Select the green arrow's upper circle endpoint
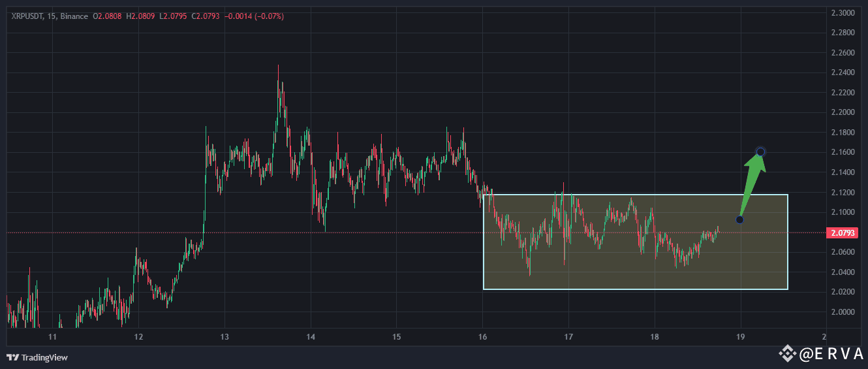This screenshot has width=868, height=369. (760, 152)
